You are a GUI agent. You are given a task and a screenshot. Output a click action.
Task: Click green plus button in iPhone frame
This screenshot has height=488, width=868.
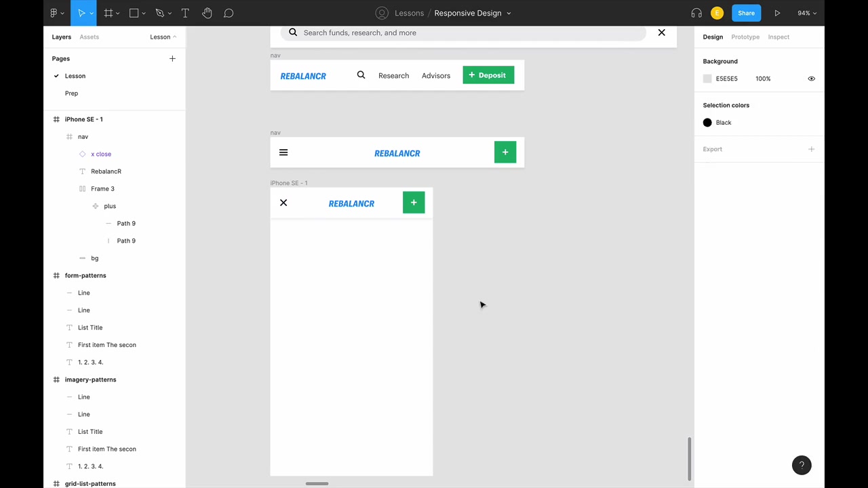pyautogui.click(x=414, y=203)
